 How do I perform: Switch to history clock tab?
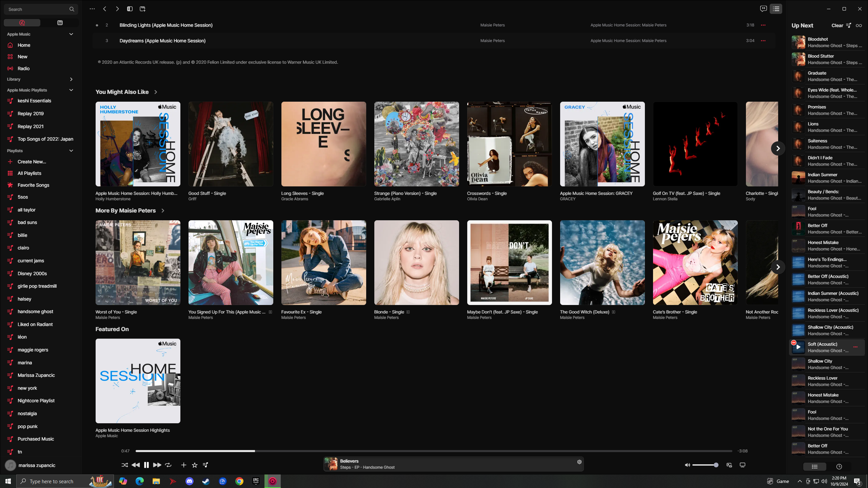point(839,467)
